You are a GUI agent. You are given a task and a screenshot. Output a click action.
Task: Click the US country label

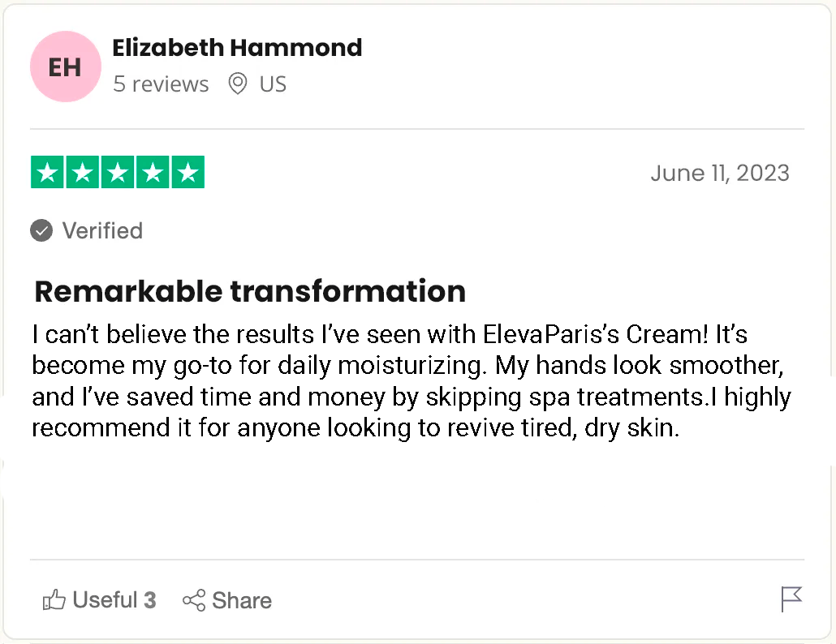(273, 84)
